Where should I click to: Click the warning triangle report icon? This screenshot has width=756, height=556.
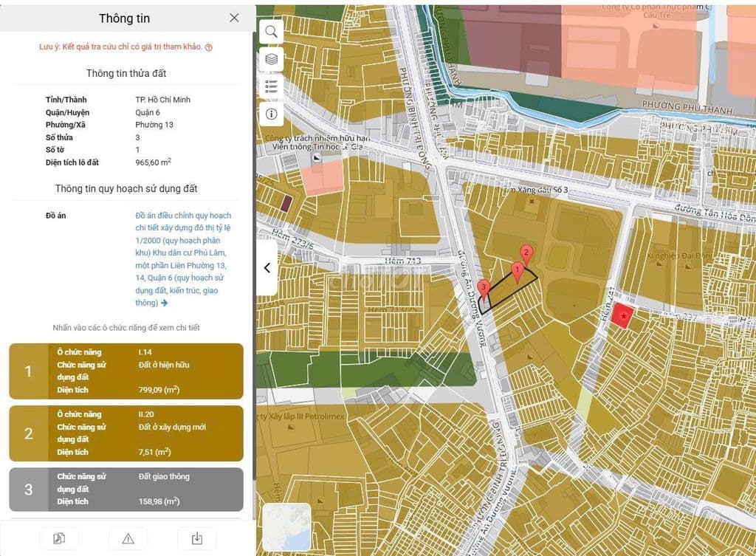[128, 538]
